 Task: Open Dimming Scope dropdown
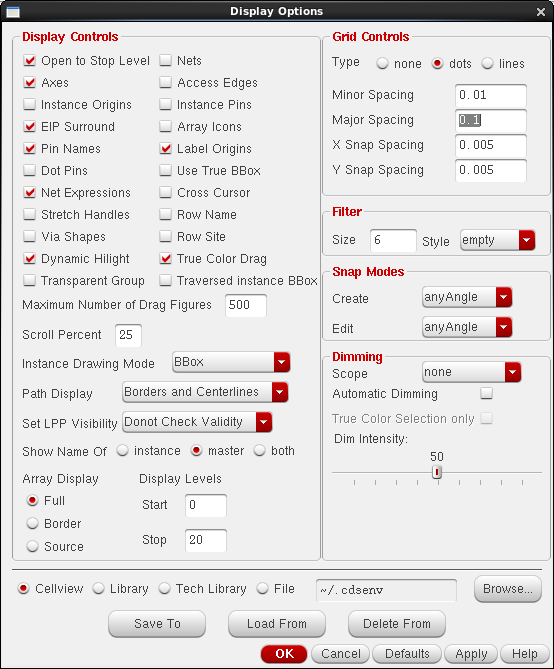pos(472,372)
